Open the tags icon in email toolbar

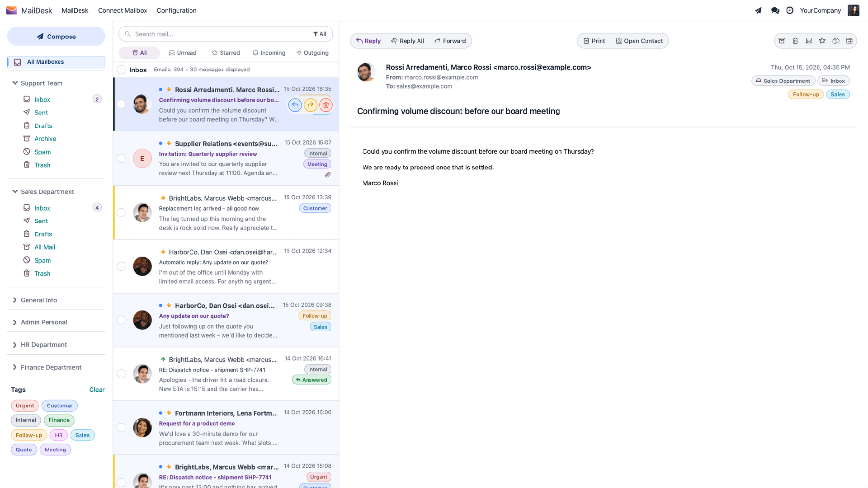836,41
